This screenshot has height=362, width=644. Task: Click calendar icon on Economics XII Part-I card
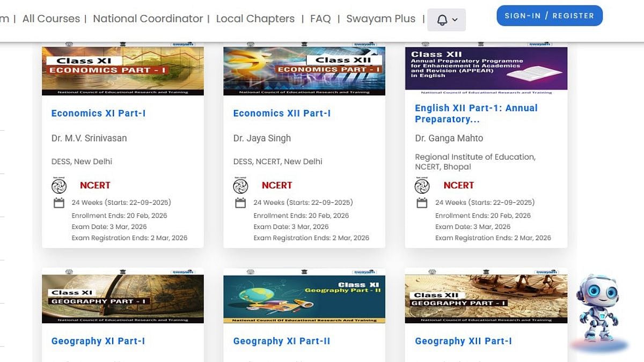[240, 203]
